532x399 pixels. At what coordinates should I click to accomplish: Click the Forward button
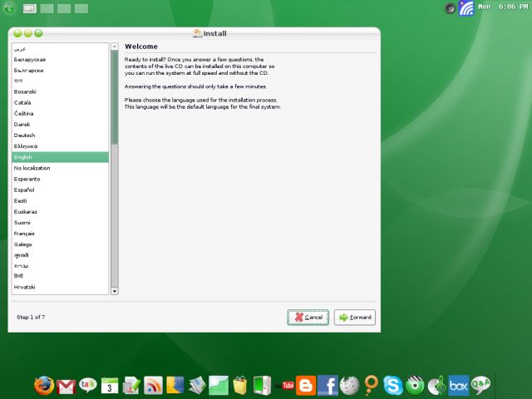(355, 318)
